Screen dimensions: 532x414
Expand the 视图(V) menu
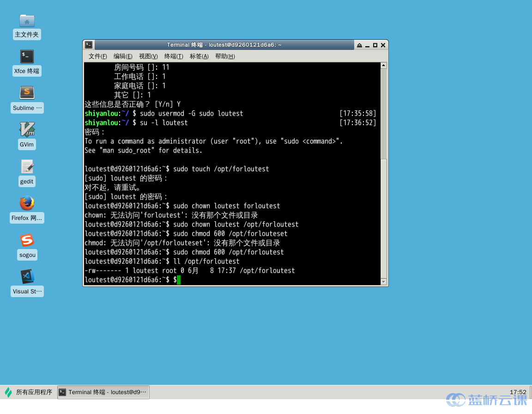pos(148,56)
